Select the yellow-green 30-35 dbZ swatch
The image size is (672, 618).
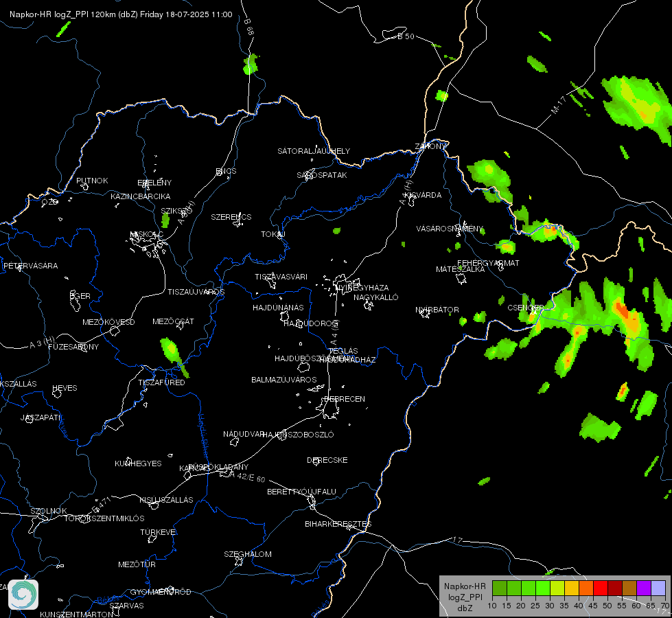(x=557, y=588)
